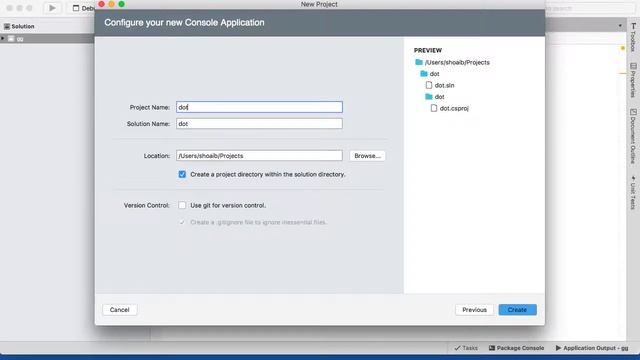Open the Unit Tests side panel
The image size is (640, 360).
pos(633,192)
